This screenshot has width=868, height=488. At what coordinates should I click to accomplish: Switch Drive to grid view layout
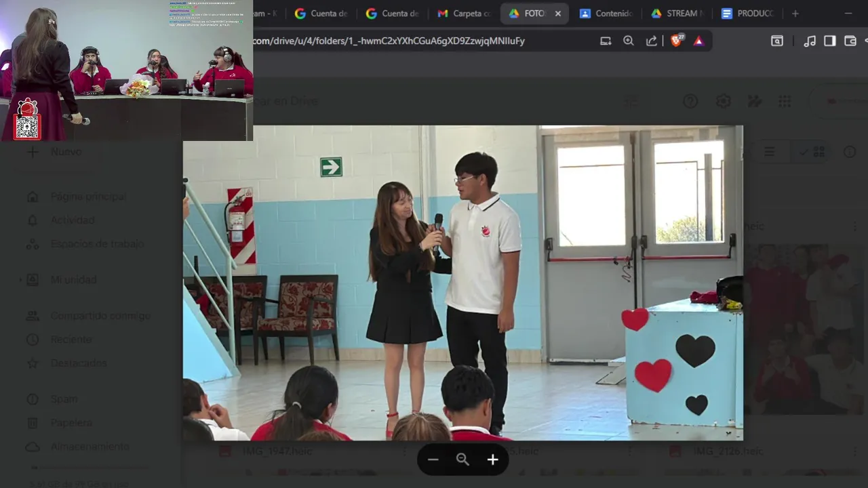coord(812,152)
